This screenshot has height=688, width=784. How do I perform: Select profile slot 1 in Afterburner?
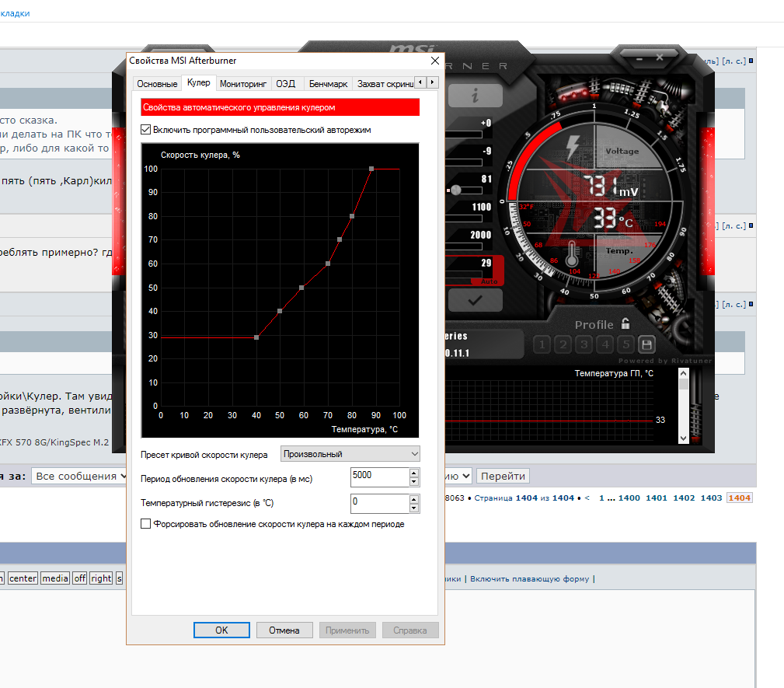(x=542, y=344)
